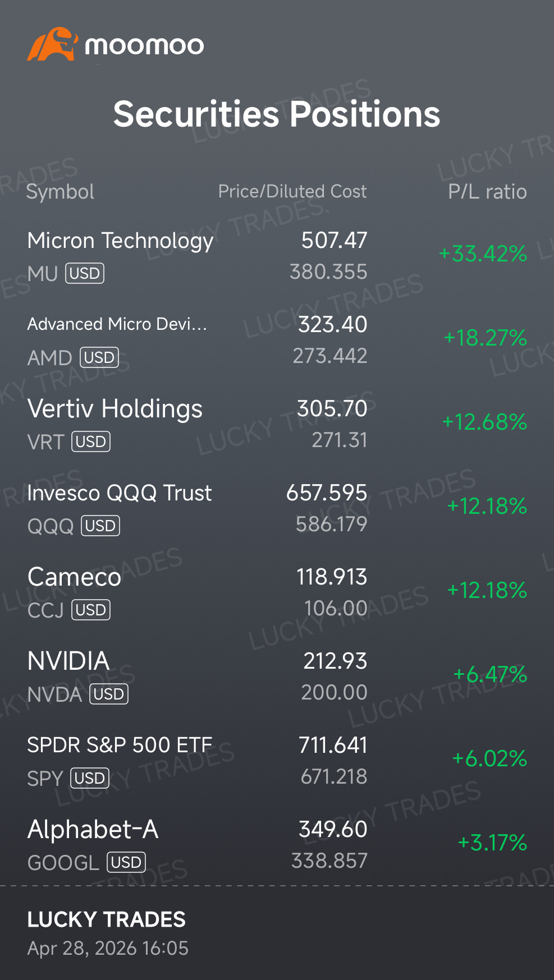Screen dimensions: 554x980
Task: Tap the USD badge next to CCJ
Action: pos(91,610)
